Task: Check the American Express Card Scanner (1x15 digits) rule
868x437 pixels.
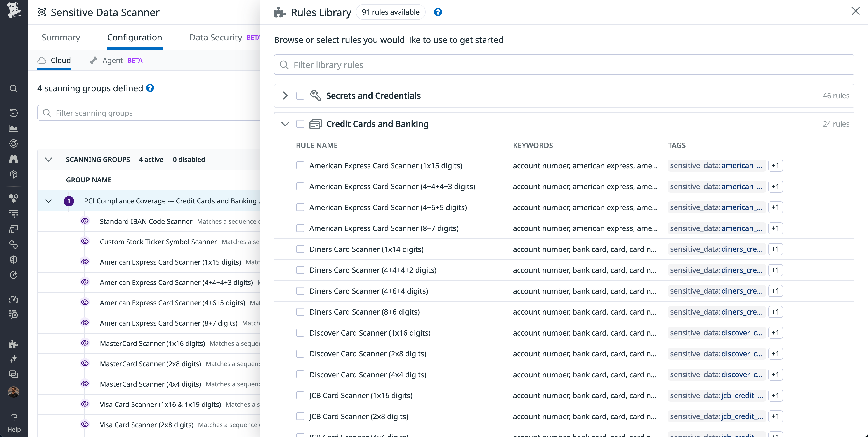Action: point(300,165)
